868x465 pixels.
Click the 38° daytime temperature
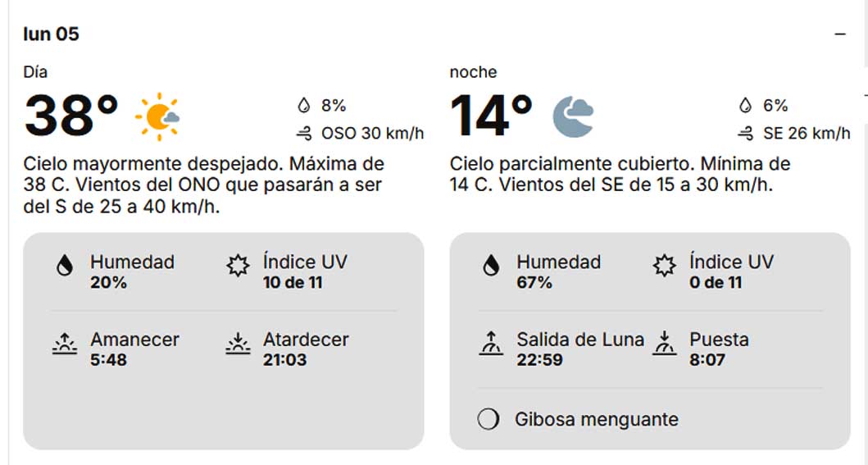coord(71,116)
